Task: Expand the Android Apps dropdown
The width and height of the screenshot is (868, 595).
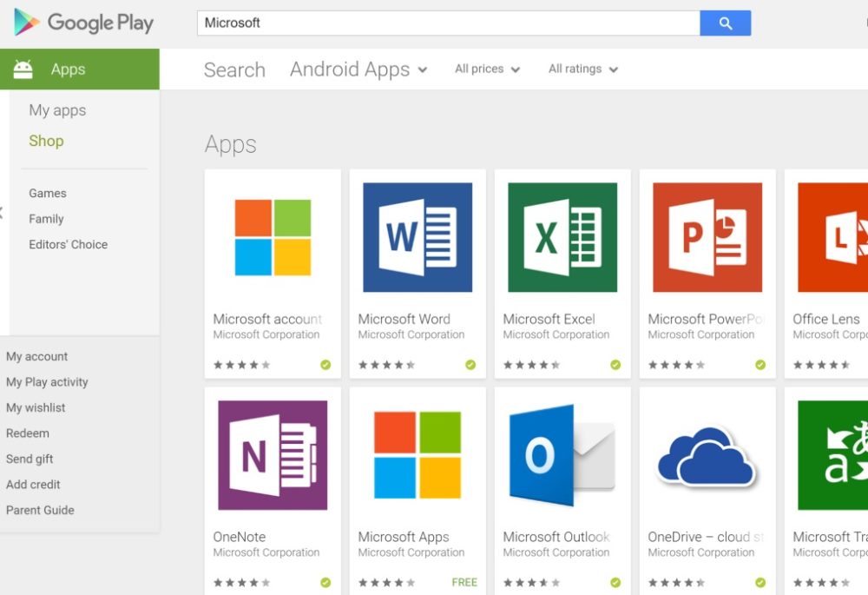Action: (x=358, y=69)
